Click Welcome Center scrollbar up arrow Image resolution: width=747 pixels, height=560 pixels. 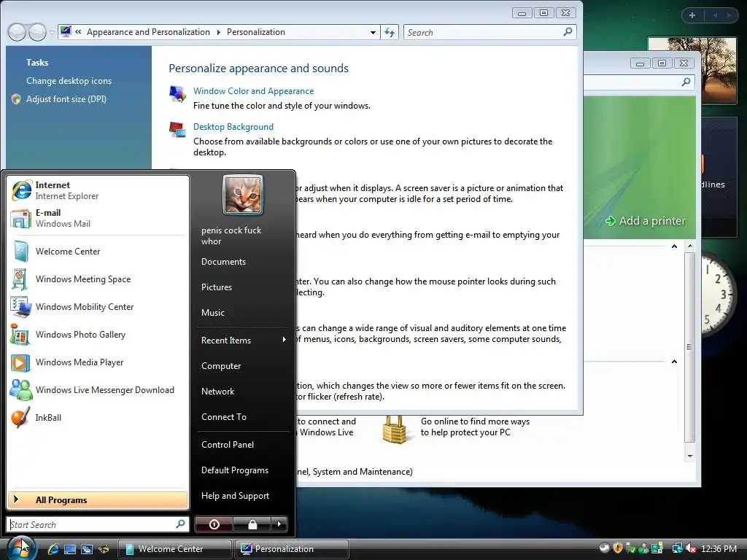pos(690,246)
